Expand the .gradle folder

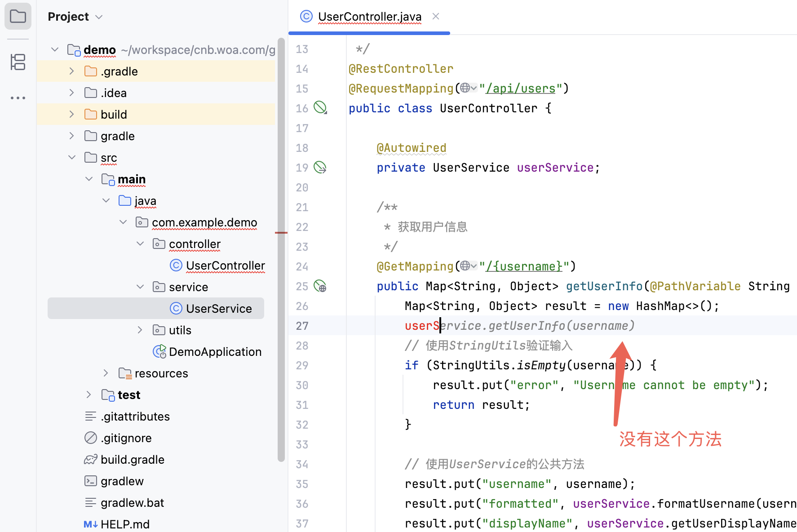click(x=71, y=71)
